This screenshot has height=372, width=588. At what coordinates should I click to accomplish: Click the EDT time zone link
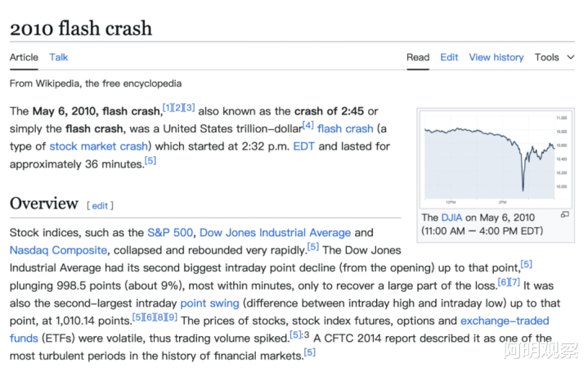pyautogui.click(x=303, y=146)
